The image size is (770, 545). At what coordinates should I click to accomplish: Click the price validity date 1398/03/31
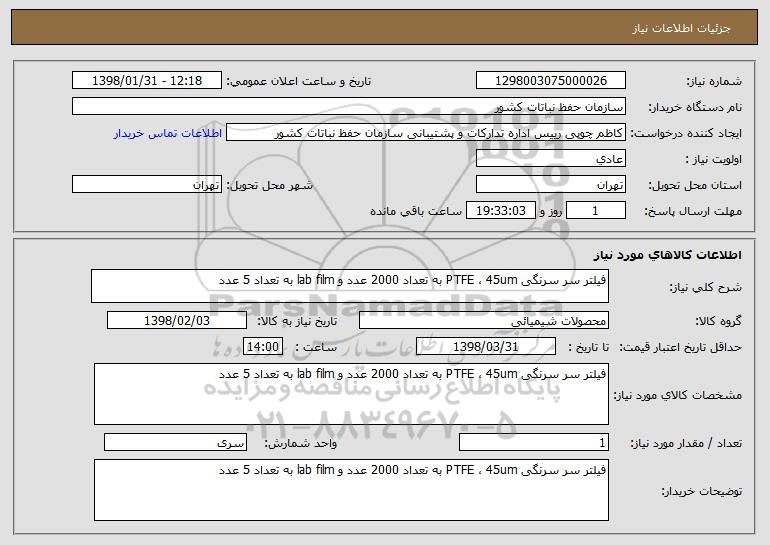486,347
